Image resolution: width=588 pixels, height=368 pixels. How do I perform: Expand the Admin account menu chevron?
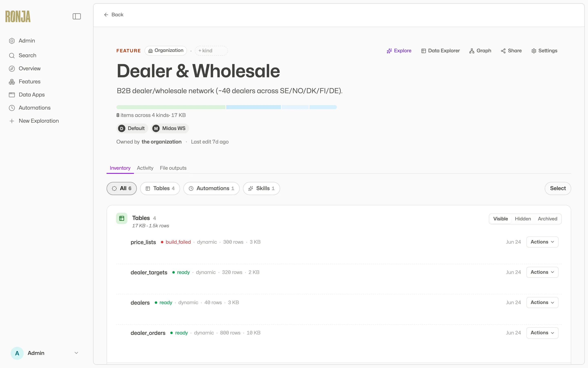[76, 353]
